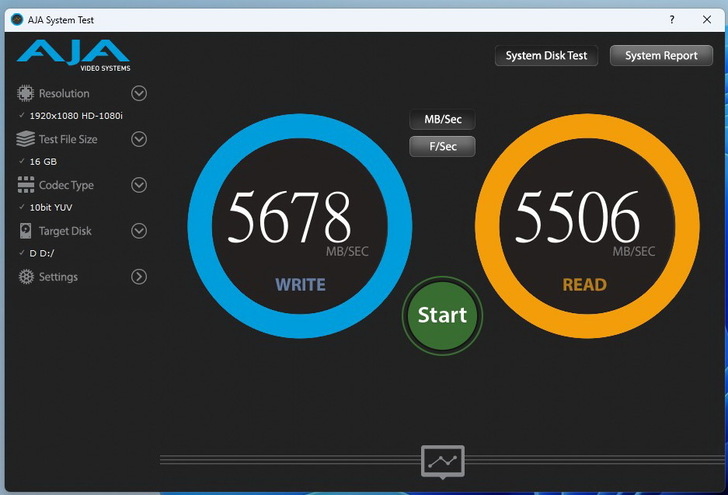Click the Test File Size label
The image size is (728, 495).
68,139
